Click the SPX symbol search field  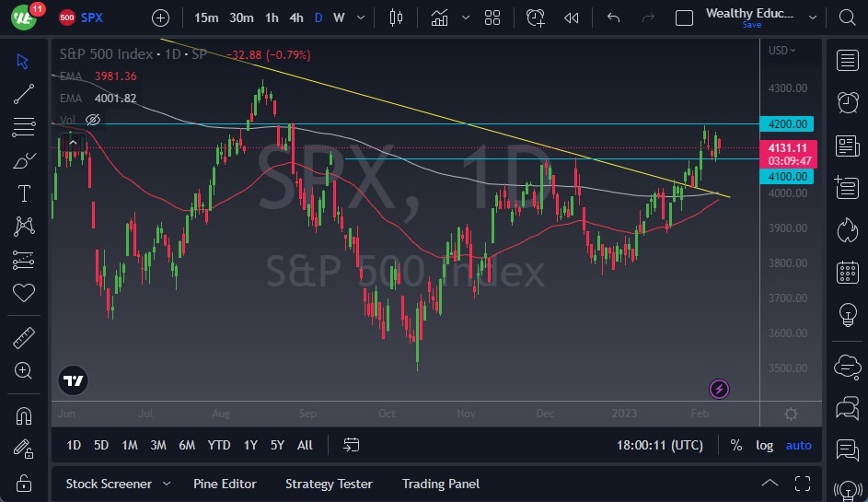[92, 18]
